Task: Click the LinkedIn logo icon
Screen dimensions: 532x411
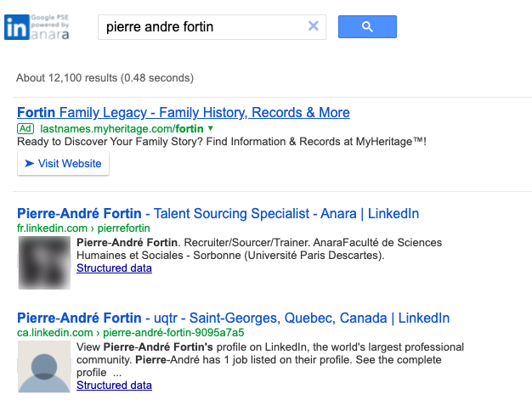Action: (17, 27)
